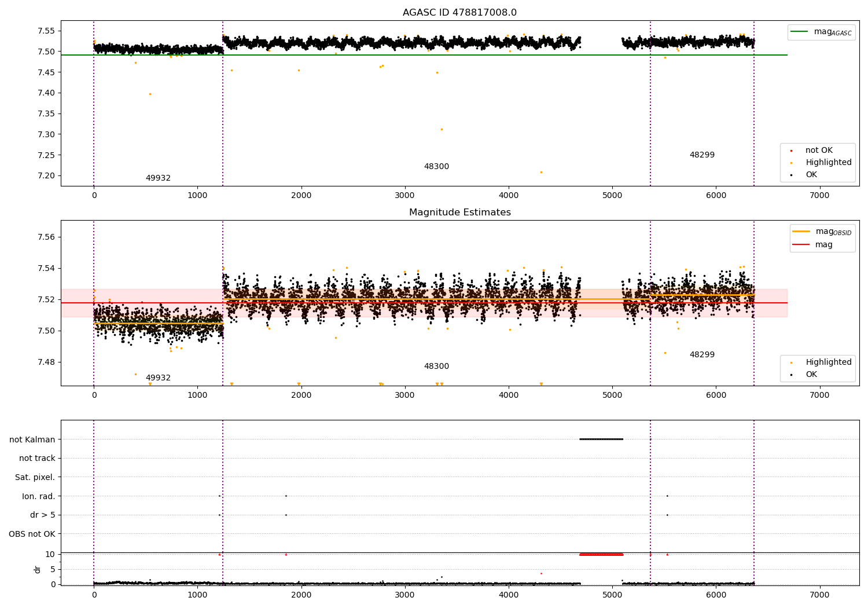Click the title "AGASC ID 478817008.0"

(x=460, y=13)
